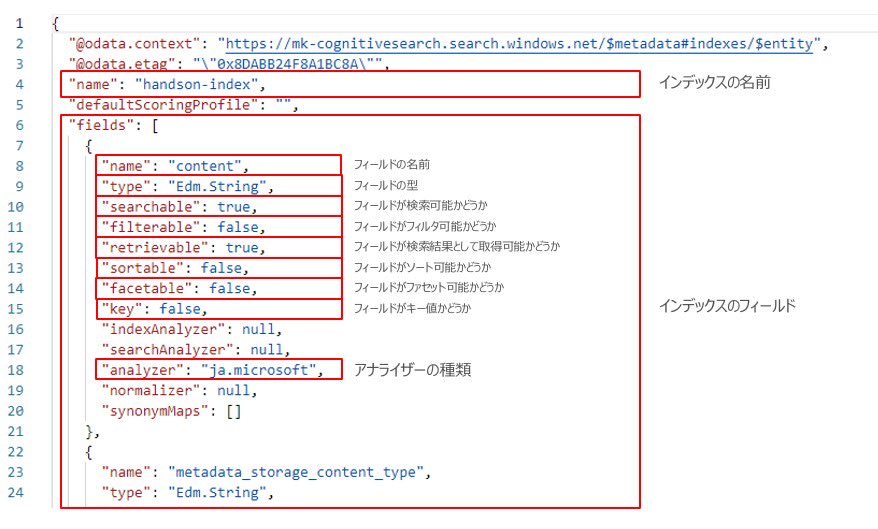Click the "fields" key on line 6
This screenshot has height=529, width=878.
point(101,125)
